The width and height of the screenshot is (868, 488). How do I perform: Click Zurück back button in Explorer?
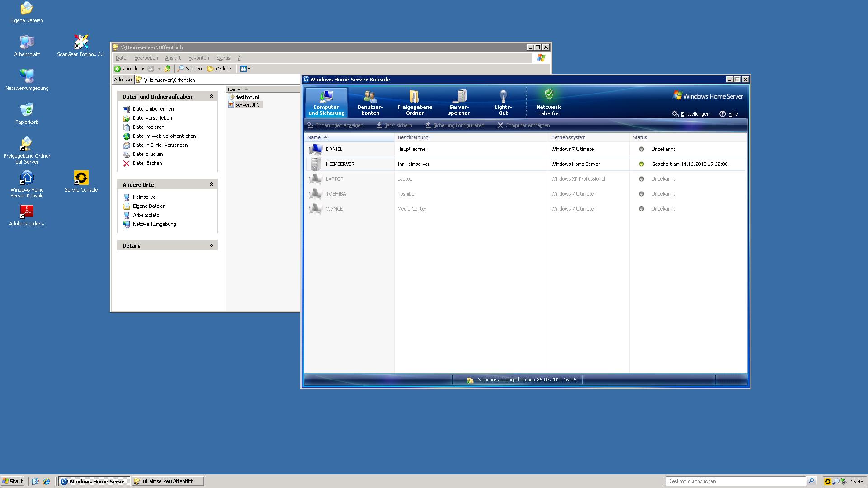tap(126, 69)
